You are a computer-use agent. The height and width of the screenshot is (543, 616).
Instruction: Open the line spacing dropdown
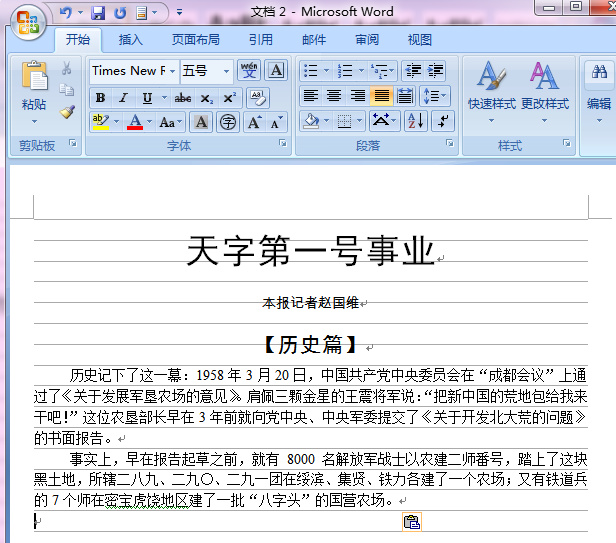click(435, 96)
